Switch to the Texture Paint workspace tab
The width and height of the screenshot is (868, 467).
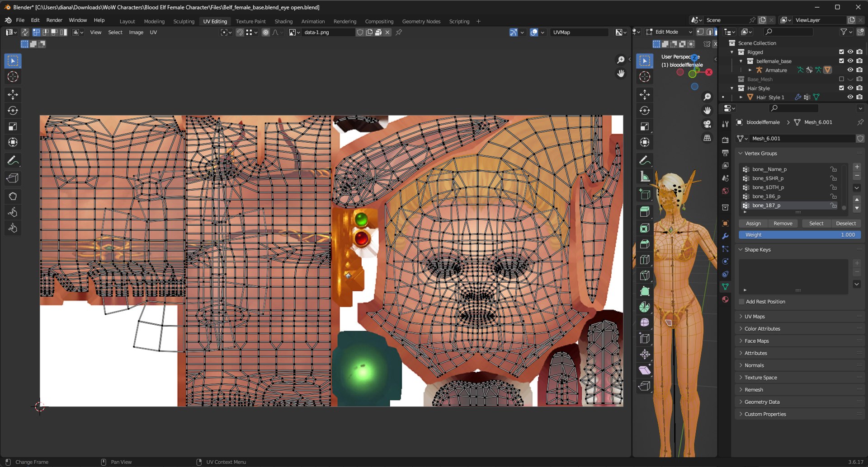coord(250,21)
